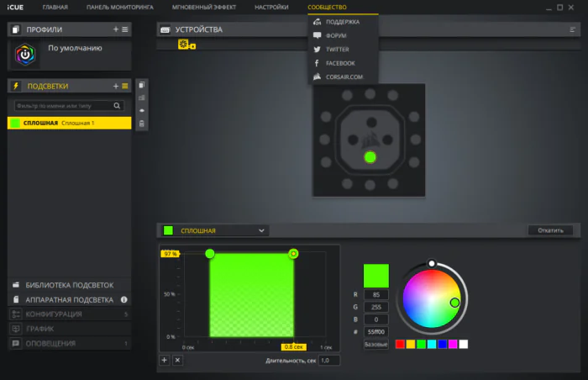Copy the lighting layer via copy icon
The width and height of the screenshot is (588, 380).
click(142, 85)
